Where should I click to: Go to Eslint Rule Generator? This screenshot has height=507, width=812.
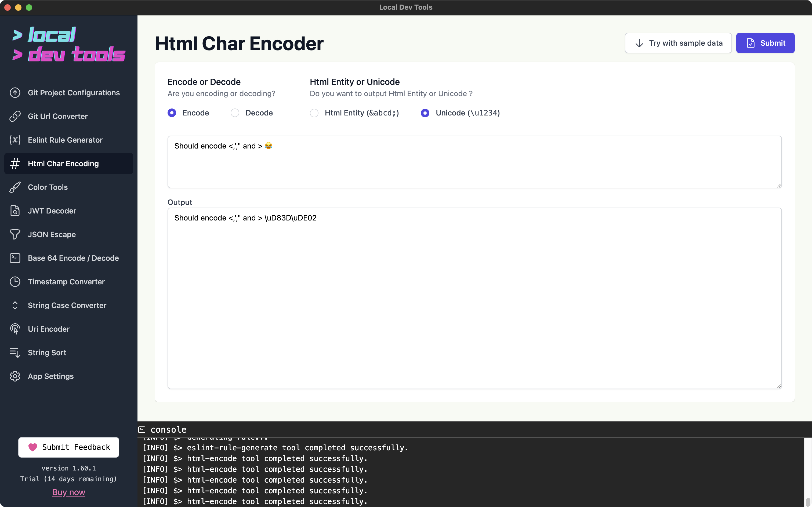[x=69, y=140]
